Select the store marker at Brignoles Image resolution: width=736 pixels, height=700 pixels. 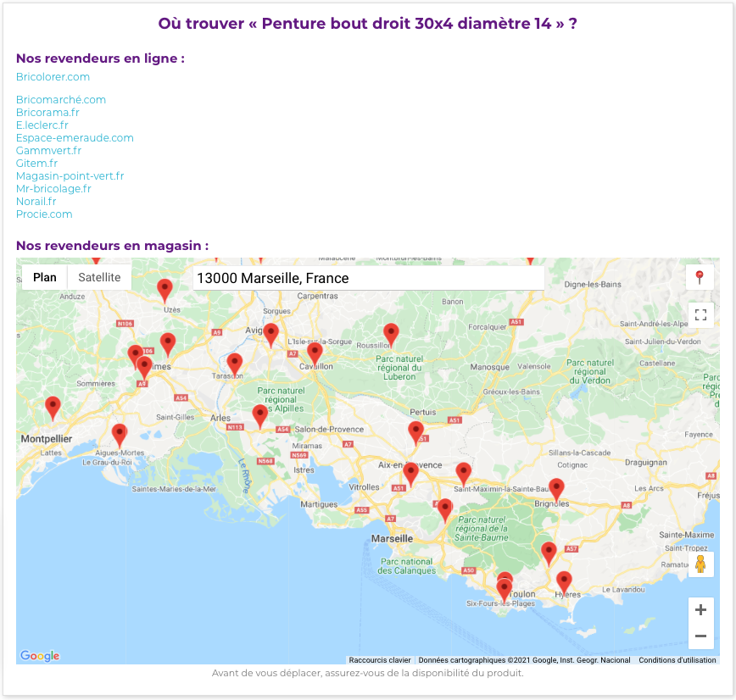click(556, 488)
